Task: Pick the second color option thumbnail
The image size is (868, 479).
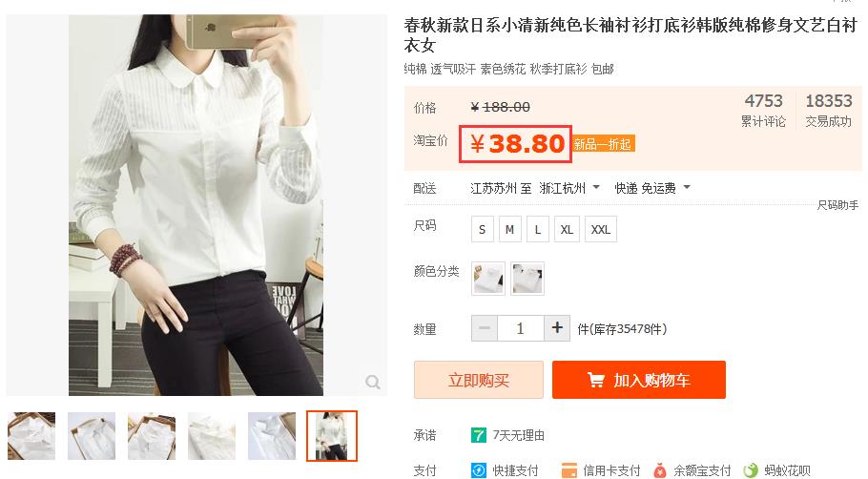Action: pos(527,279)
